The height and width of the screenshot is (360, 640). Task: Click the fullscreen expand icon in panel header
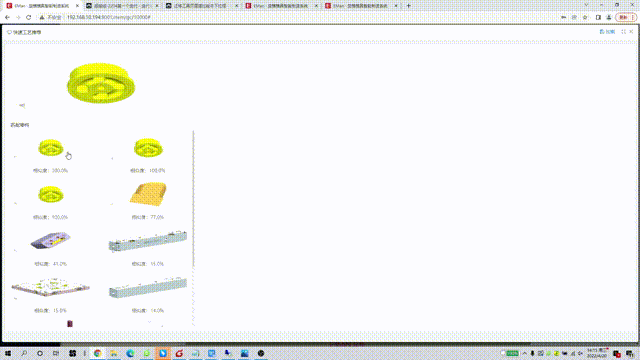pos(623,32)
